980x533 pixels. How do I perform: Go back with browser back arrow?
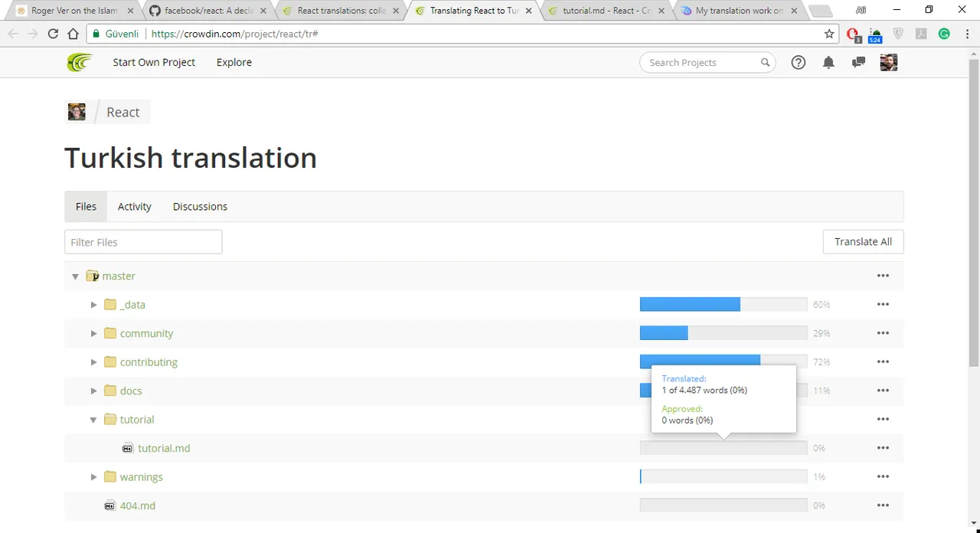pos(13,34)
